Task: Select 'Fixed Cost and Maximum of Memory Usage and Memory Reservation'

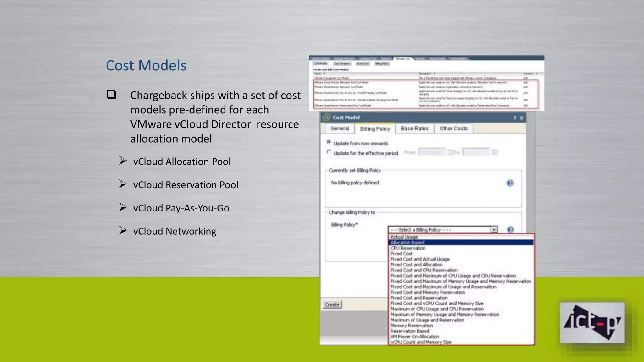Action: (461, 282)
